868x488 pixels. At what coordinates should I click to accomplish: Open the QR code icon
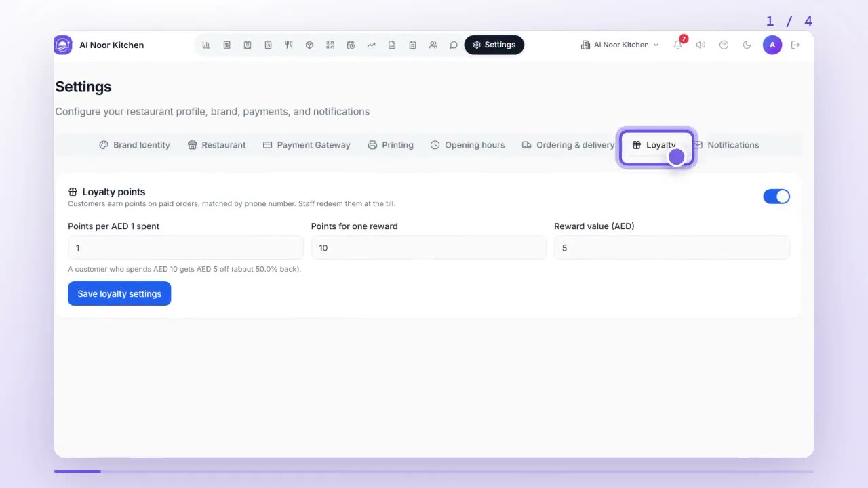click(330, 45)
